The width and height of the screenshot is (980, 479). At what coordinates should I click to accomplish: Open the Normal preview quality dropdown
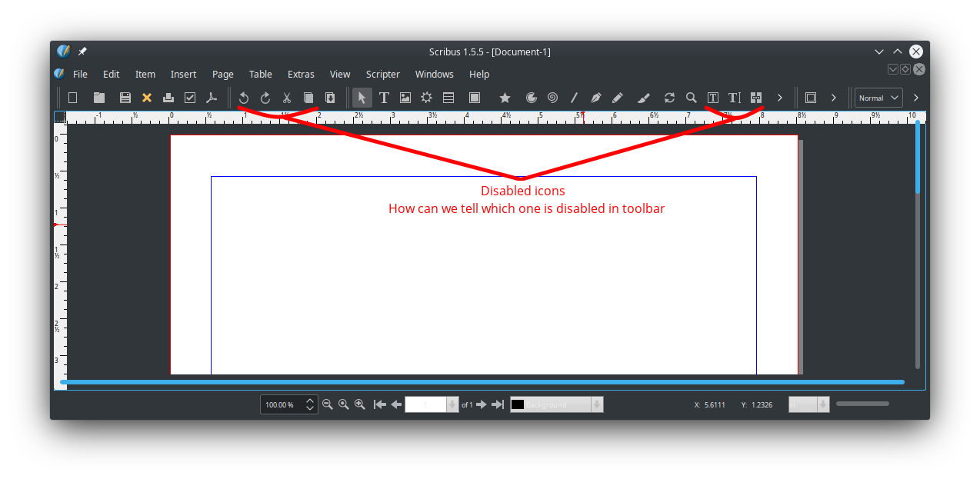(878, 98)
